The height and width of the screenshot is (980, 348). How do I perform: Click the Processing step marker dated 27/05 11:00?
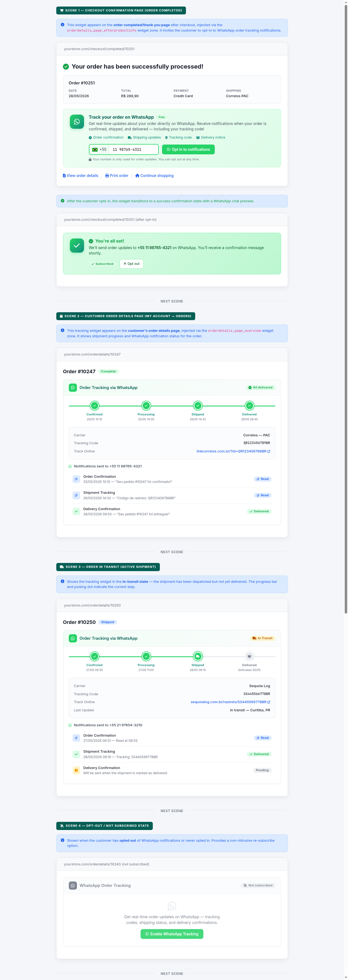146,656
